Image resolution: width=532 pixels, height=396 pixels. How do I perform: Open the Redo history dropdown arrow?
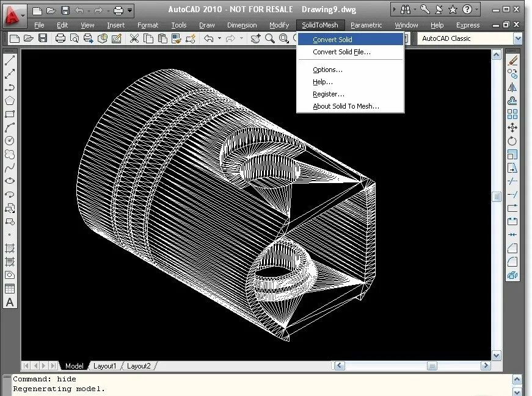click(x=241, y=38)
